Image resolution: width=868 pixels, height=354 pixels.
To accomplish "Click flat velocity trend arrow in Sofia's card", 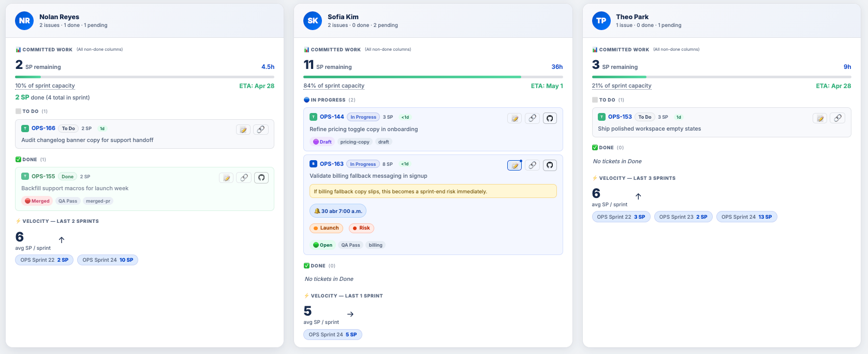I will (350, 314).
